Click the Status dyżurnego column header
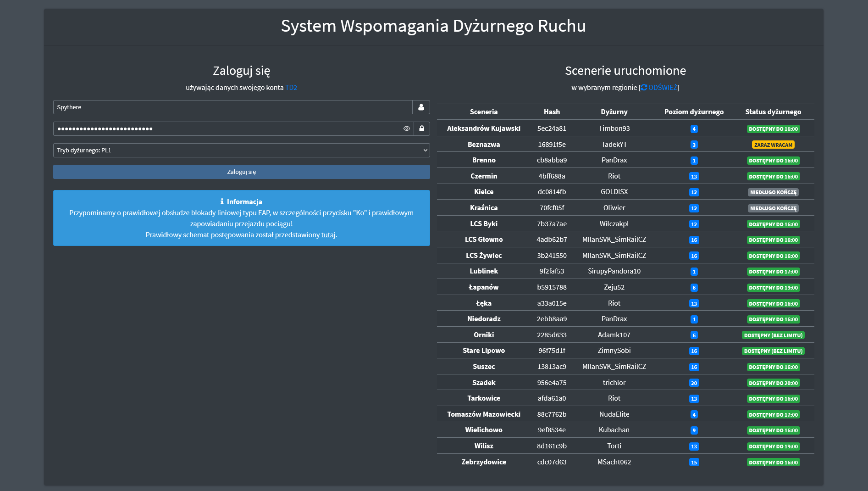 [x=773, y=112]
